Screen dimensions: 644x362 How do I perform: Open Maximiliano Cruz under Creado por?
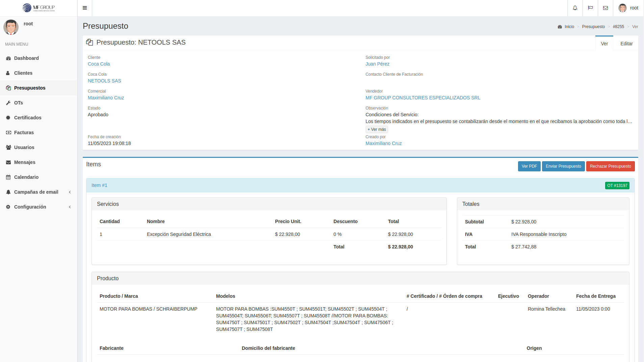384,143
